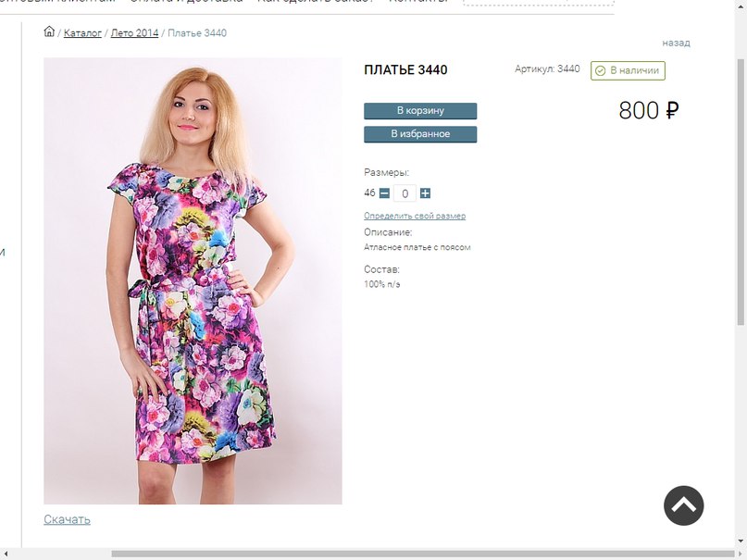Click the 800 ₽ price label

(648, 110)
